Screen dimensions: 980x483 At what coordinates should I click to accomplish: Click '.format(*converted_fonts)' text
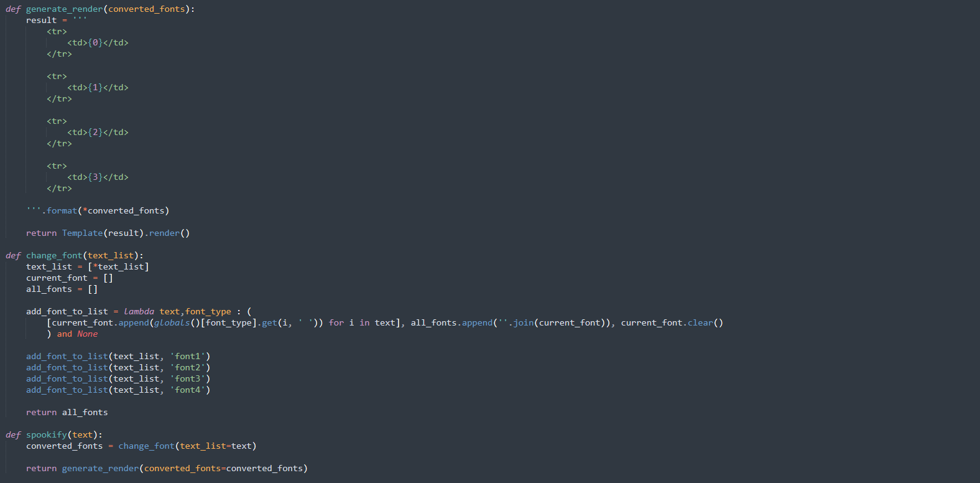(105, 210)
